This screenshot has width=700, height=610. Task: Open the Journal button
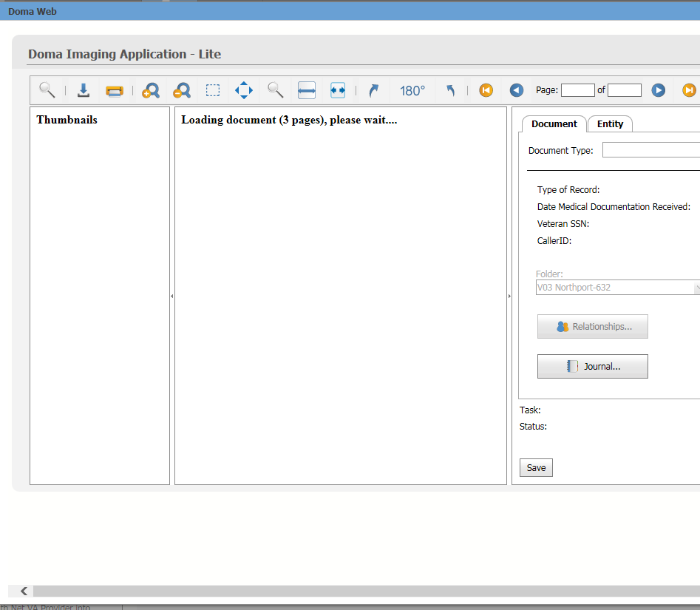[592, 366]
